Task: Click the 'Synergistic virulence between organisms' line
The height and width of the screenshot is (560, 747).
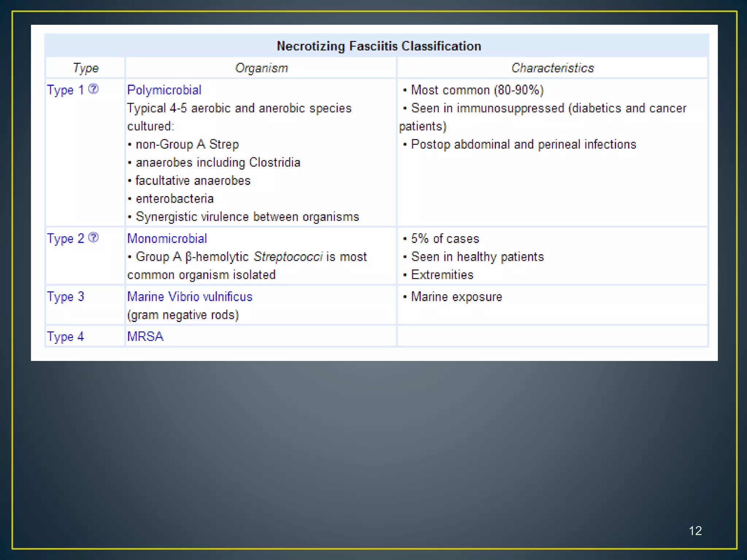Action: point(247,217)
